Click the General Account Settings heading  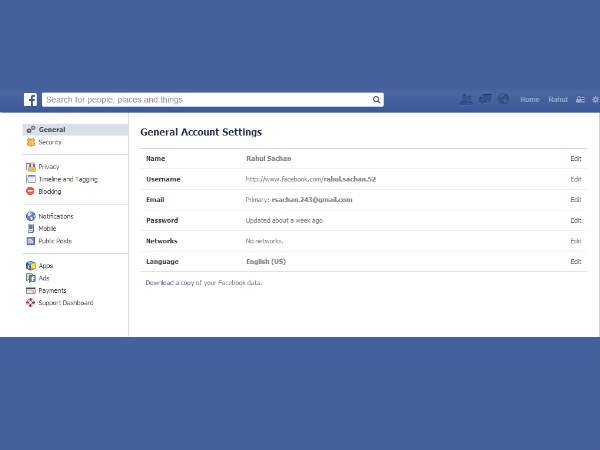click(201, 132)
